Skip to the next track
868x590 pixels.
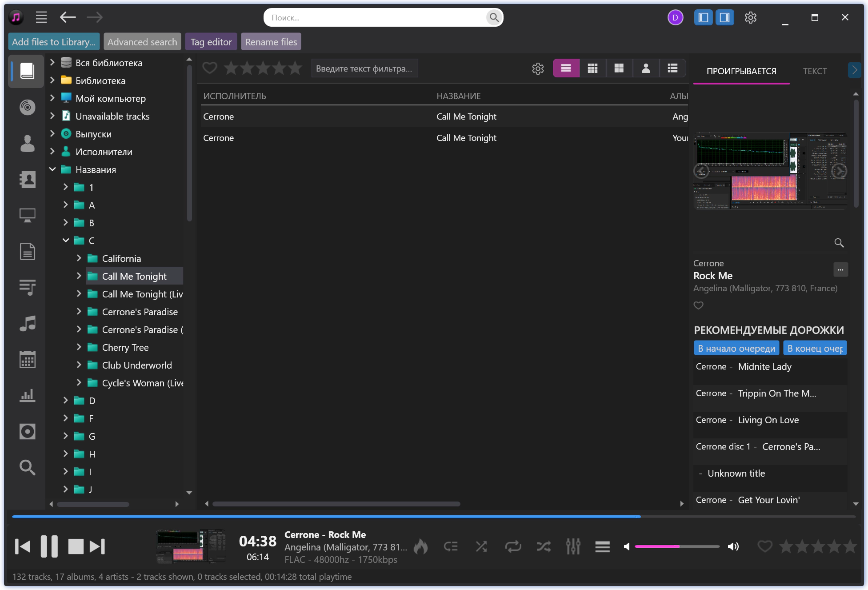tap(97, 546)
